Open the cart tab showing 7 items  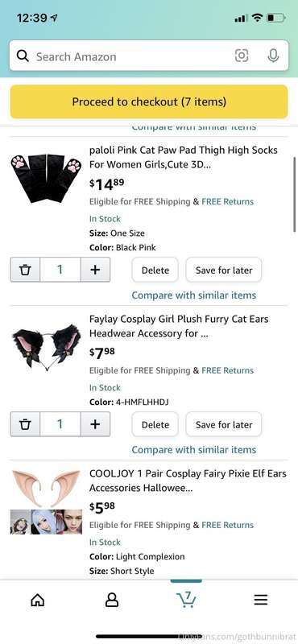click(x=186, y=599)
